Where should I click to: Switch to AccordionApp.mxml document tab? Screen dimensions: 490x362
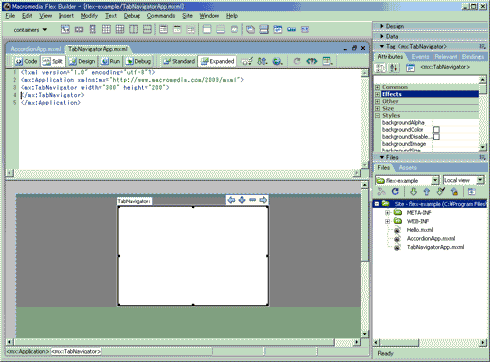click(36, 49)
